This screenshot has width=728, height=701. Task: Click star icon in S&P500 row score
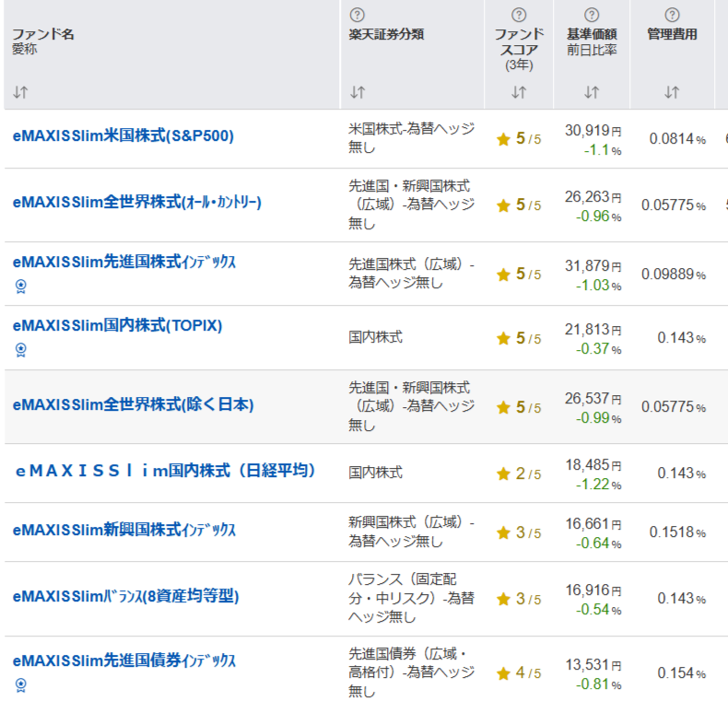click(503, 139)
